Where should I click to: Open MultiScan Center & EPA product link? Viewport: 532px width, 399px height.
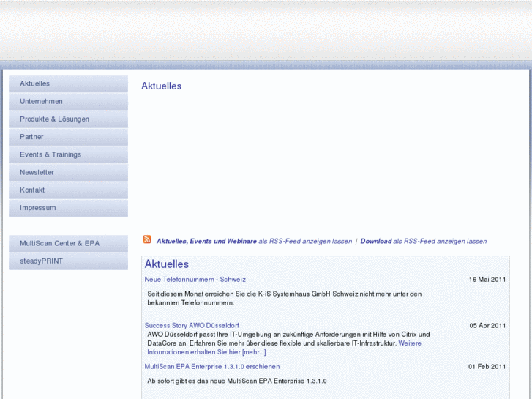point(68,243)
